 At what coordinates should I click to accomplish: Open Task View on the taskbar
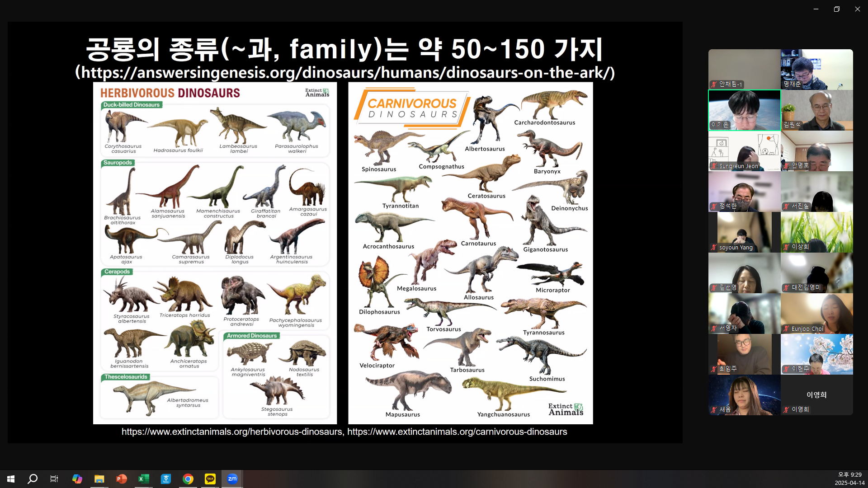(x=54, y=479)
